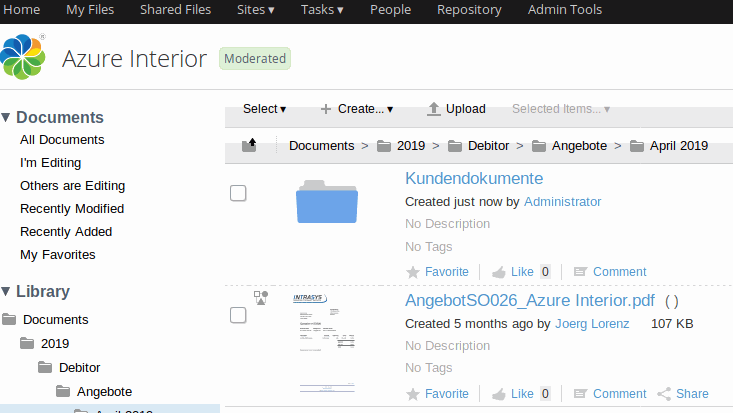
Task: Open the Selected Items... dropdown
Action: click(x=561, y=109)
